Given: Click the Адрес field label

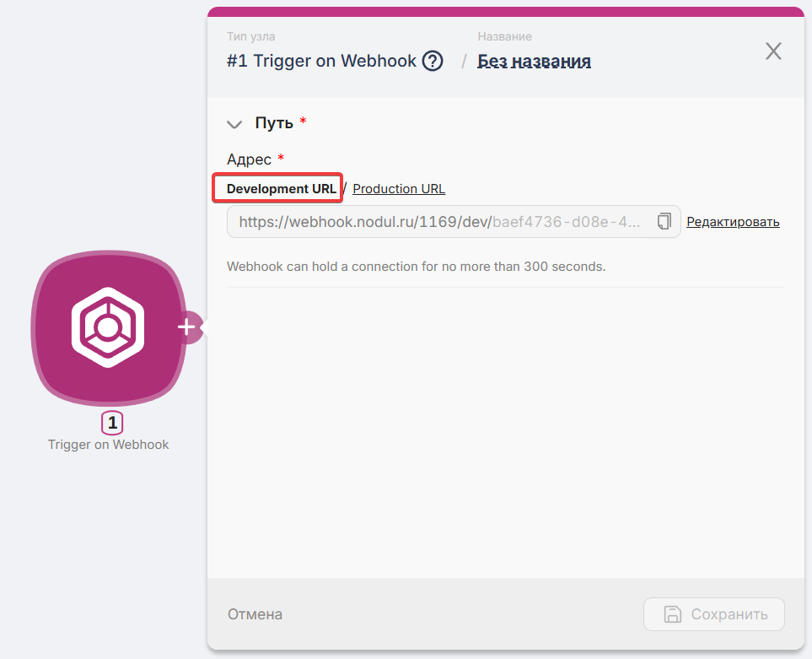Looking at the screenshot, I should tap(249, 159).
